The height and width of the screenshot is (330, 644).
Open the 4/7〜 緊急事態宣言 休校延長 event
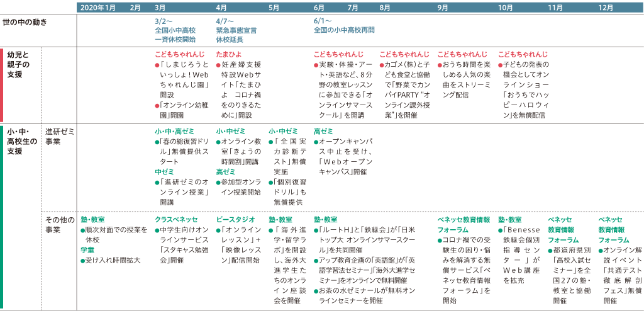point(236,30)
